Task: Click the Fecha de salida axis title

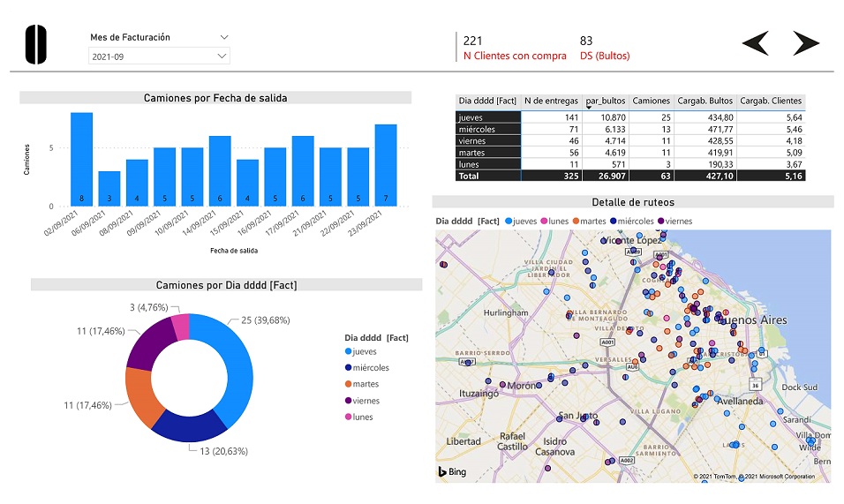Action: (234, 251)
